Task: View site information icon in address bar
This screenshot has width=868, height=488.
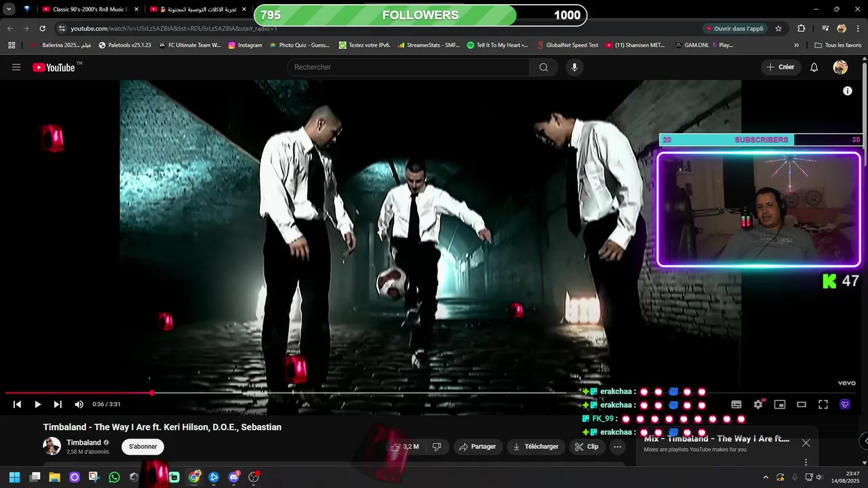Action: tap(62, 28)
